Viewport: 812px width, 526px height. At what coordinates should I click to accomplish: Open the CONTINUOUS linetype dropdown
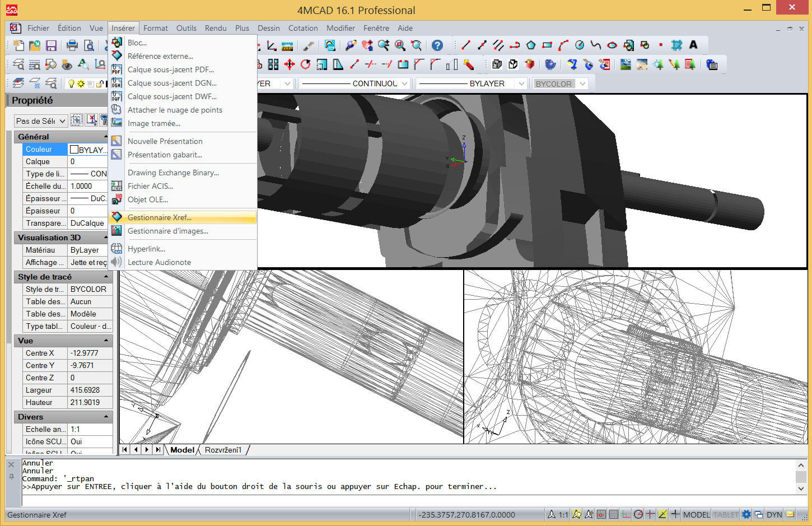(x=404, y=83)
